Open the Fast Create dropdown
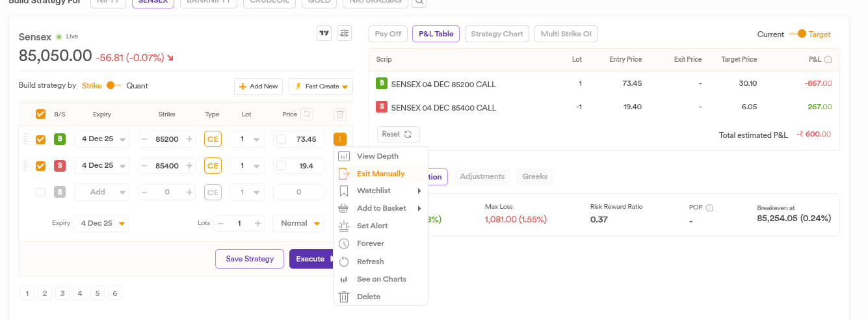This screenshot has height=320, width=868. [x=321, y=87]
